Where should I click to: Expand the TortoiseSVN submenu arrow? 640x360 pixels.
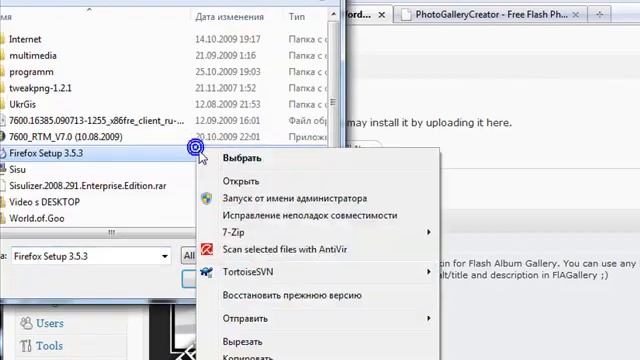pyautogui.click(x=429, y=271)
